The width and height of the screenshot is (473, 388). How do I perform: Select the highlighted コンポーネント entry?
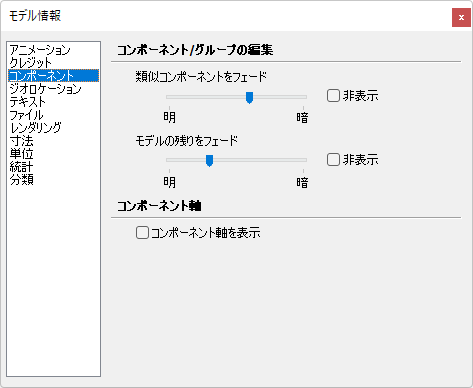[x=53, y=76]
